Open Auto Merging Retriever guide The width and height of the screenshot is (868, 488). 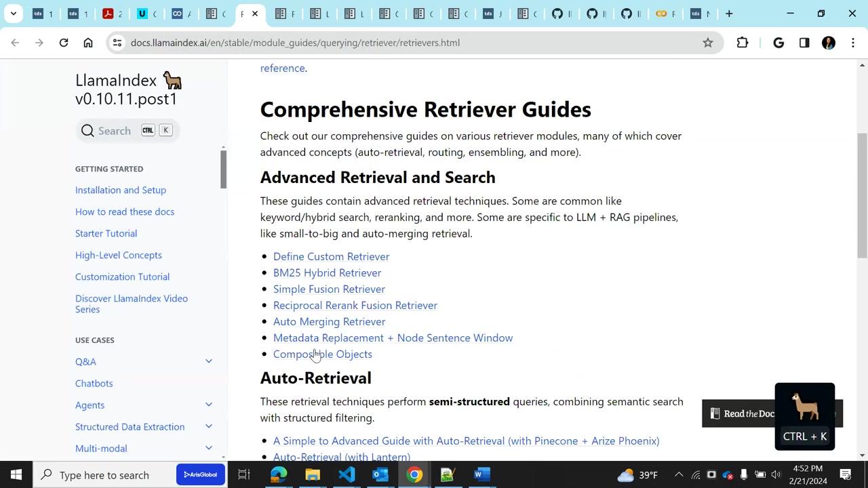[x=329, y=321]
